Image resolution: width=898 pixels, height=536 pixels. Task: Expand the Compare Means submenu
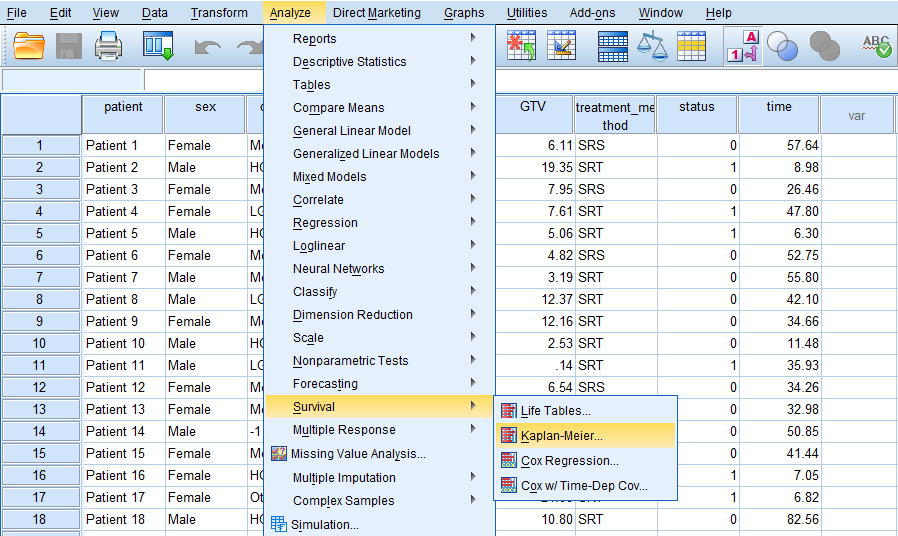379,108
